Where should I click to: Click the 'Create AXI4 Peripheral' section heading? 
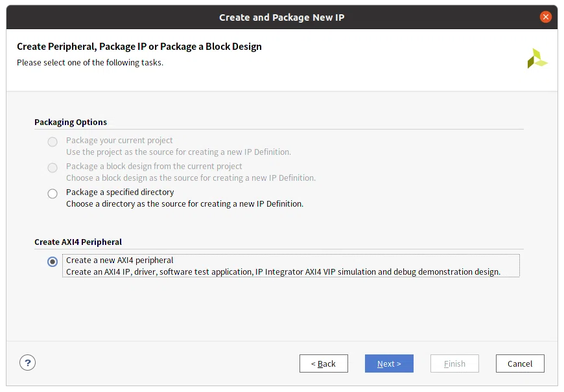pos(78,242)
